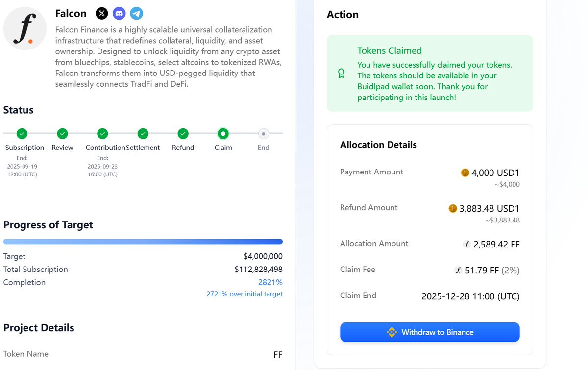
Task: Click the 51.79 FF (2%) claim fee
Action: coord(492,270)
